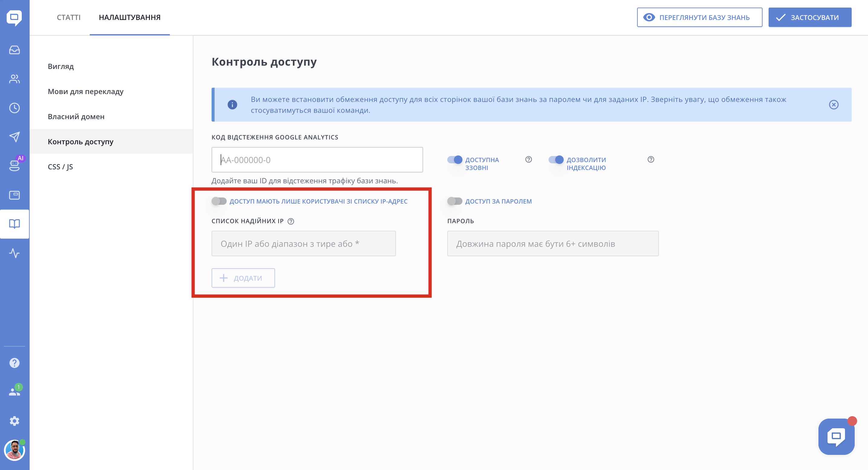Screen dimensions: 868x470
Task: Open the live chat widget bubble
Action: pos(836,436)
